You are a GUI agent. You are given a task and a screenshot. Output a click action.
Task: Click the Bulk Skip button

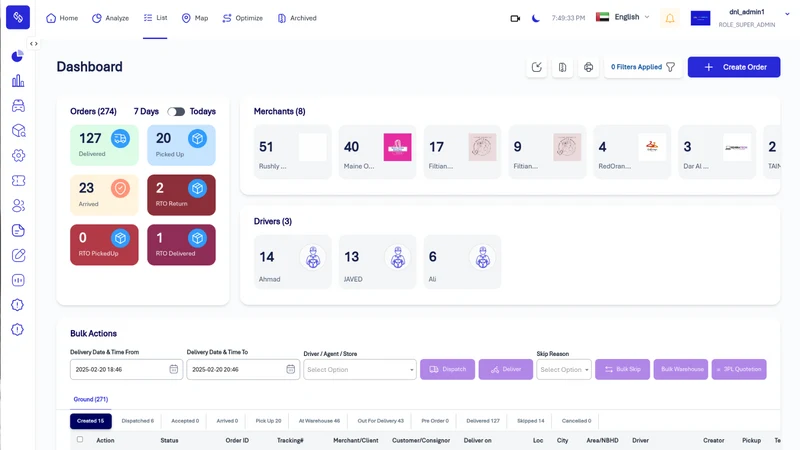[x=622, y=369]
